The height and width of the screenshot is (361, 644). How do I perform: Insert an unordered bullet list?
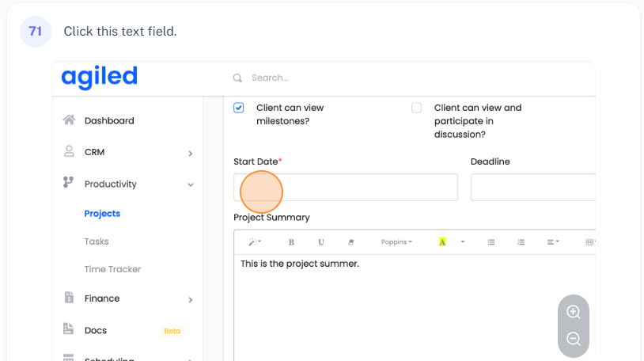point(491,242)
